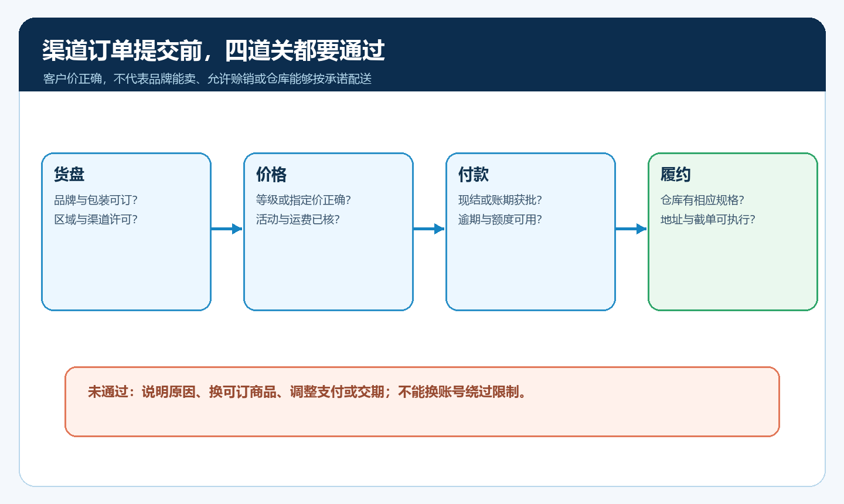Click the 货盘 card heading
Screen dimensions: 844x504
click(x=69, y=174)
